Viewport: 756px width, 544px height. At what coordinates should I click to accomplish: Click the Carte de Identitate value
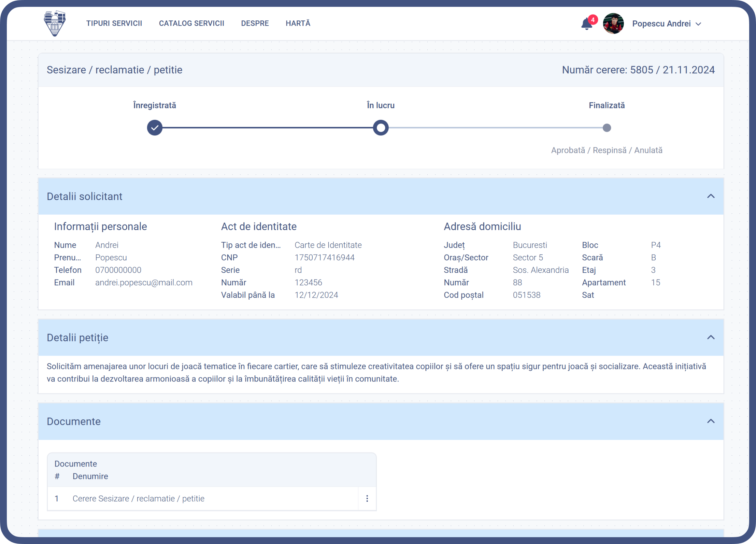click(x=328, y=245)
